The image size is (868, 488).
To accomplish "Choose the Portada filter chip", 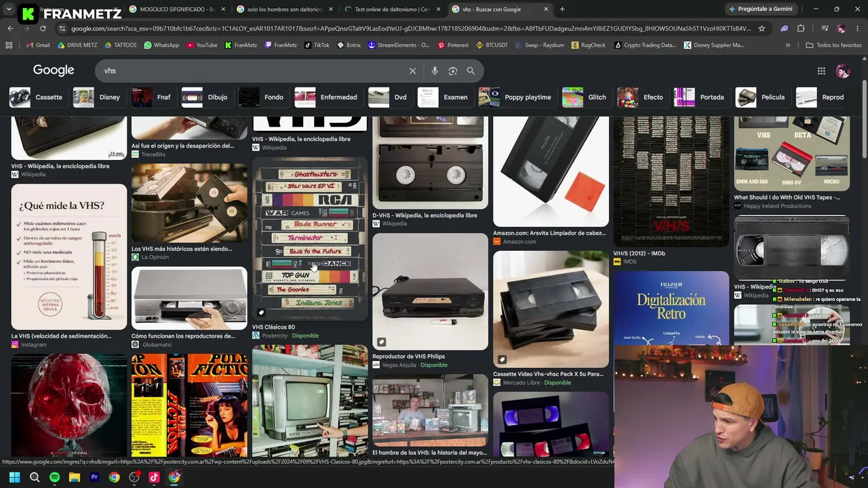I will tap(702, 97).
